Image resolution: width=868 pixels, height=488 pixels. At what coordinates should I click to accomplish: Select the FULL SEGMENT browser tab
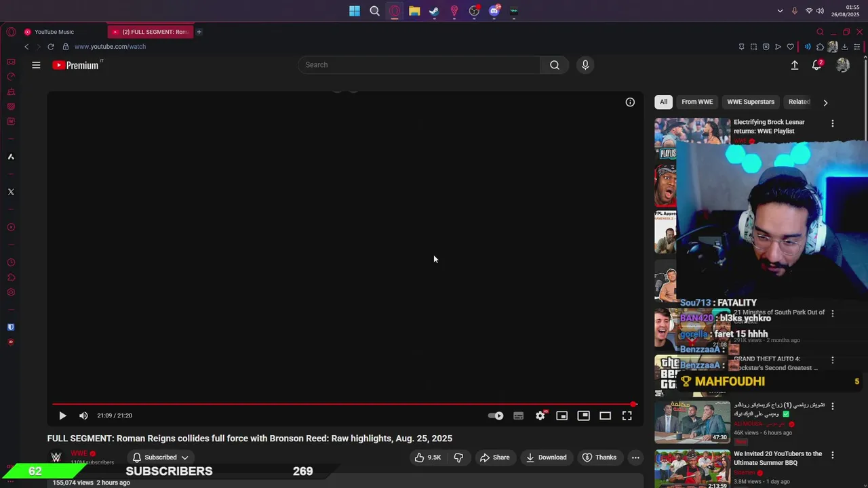pyautogui.click(x=151, y=32)
